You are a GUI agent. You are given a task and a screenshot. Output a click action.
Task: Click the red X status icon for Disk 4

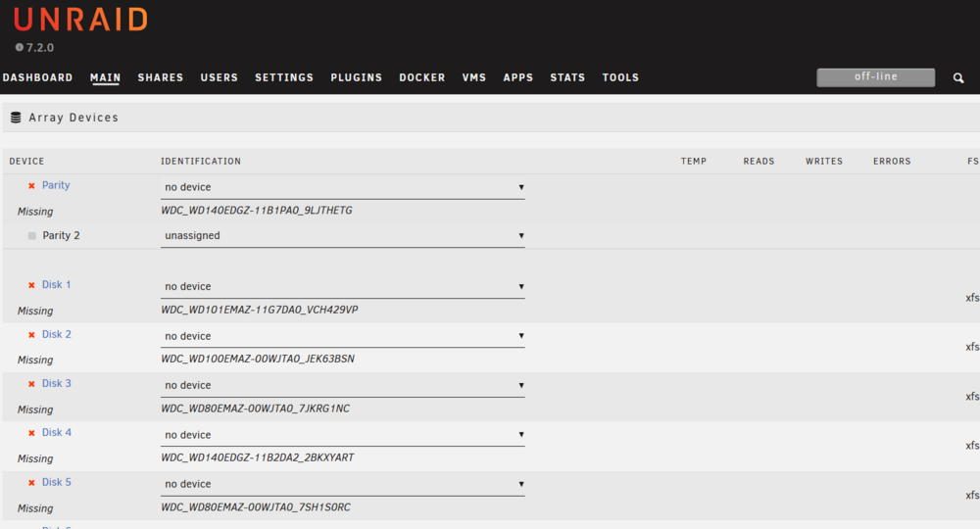point(31,433)
